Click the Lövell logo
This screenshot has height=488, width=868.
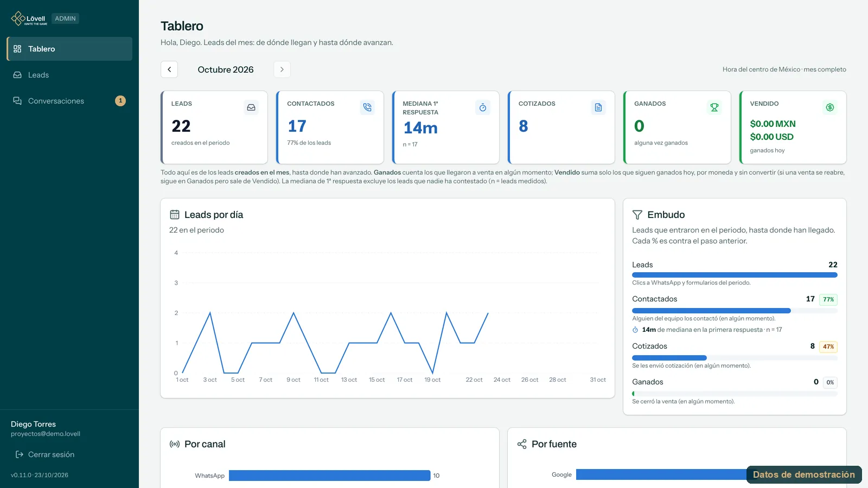tap(29, 18)
